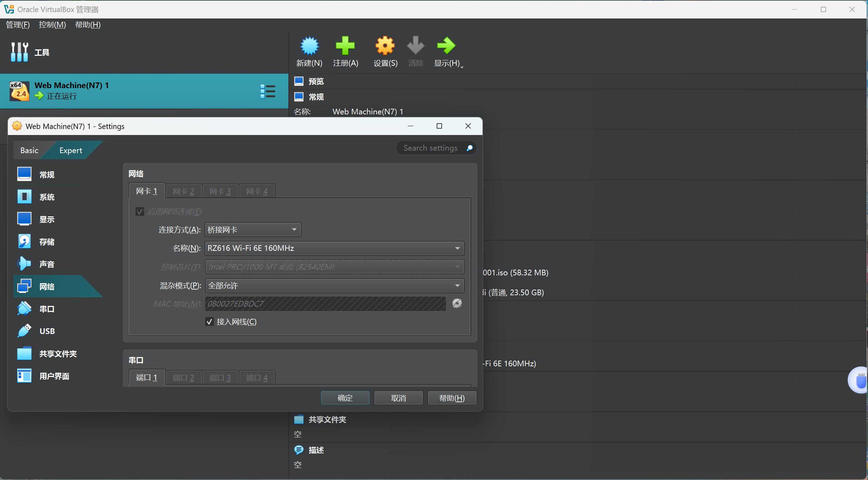Click the 显示(H) green arrow icon

click(446, 46)
